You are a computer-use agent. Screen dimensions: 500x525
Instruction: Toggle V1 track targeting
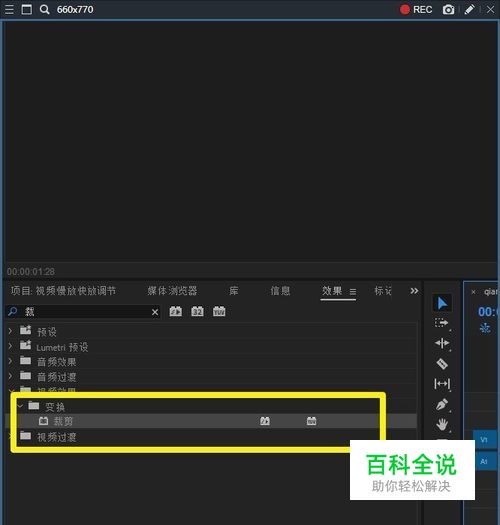tap(484, 439)
